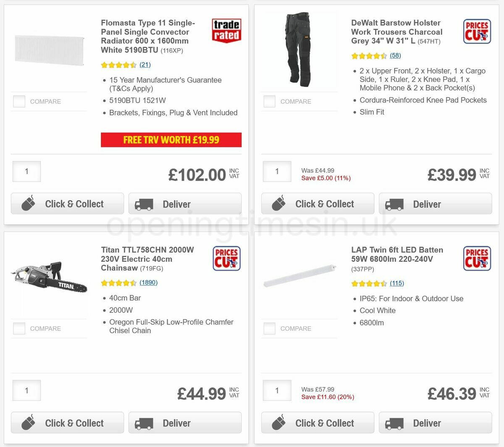The image size is (504, 447).
Task: Click the Prices Cut badge on the LED Batten
Action: pos(477,258)
